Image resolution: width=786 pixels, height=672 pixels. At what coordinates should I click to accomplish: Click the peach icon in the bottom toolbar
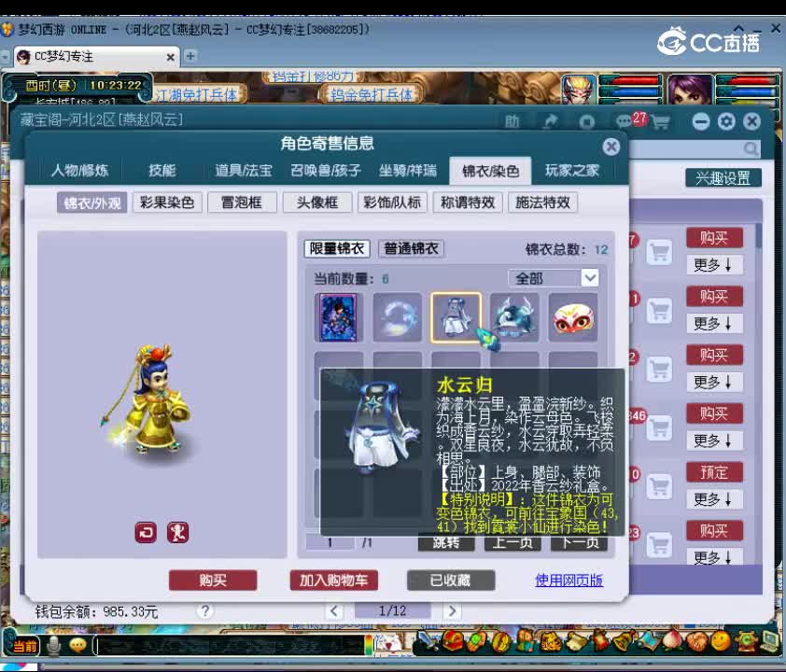pos(674,640)
